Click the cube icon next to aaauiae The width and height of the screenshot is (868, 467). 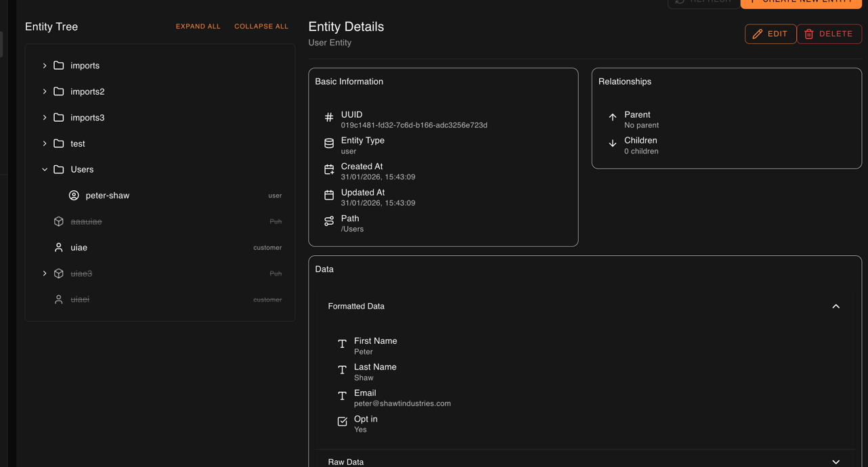click(x=58, y=221)
